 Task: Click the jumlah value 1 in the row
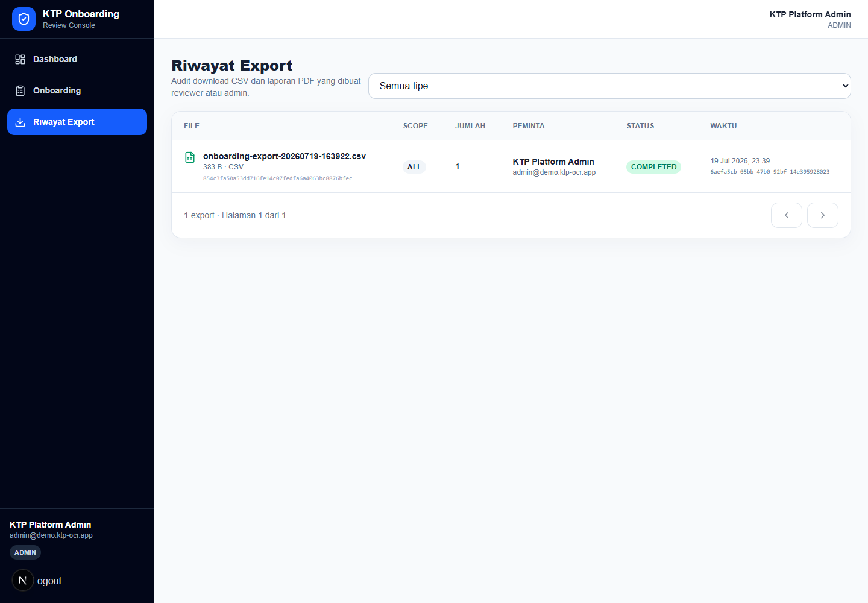(458, 166)
